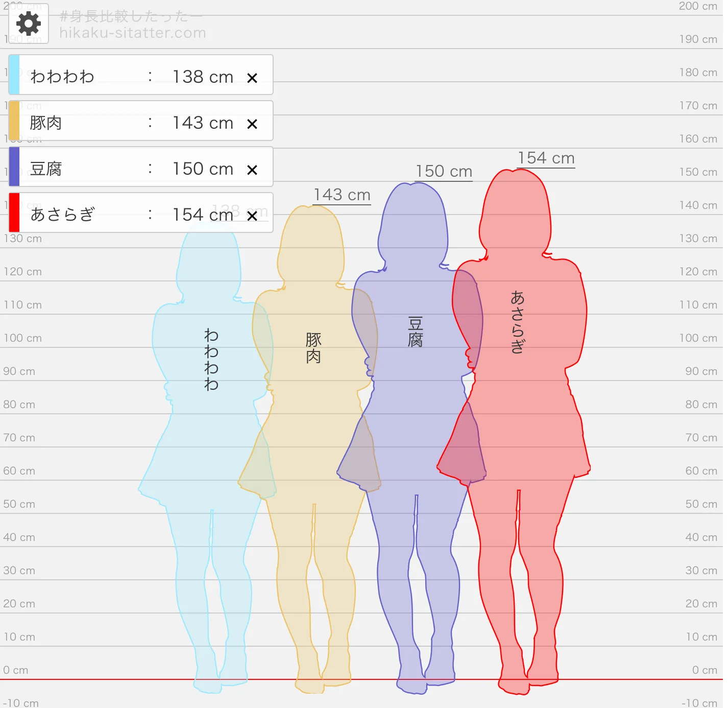
Task: Edit the 154 cm height value in list
Action: pyautogui.click(x=203, y=215)
